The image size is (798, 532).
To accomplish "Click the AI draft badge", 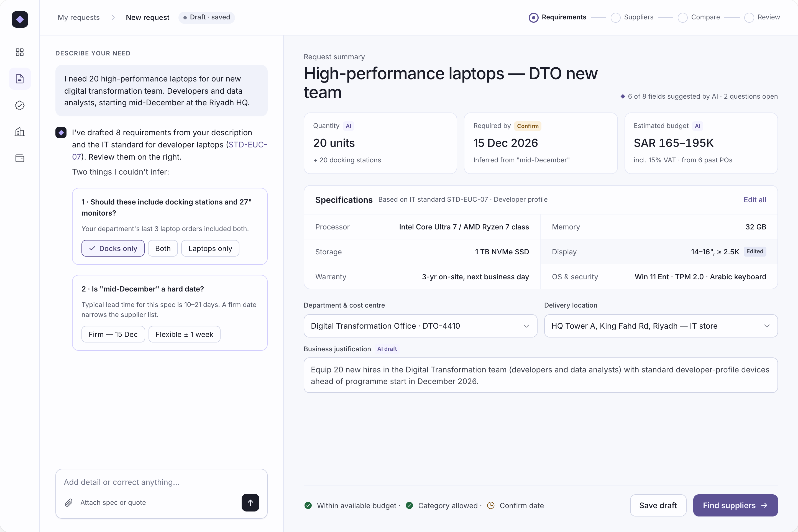I will [387, 349].
